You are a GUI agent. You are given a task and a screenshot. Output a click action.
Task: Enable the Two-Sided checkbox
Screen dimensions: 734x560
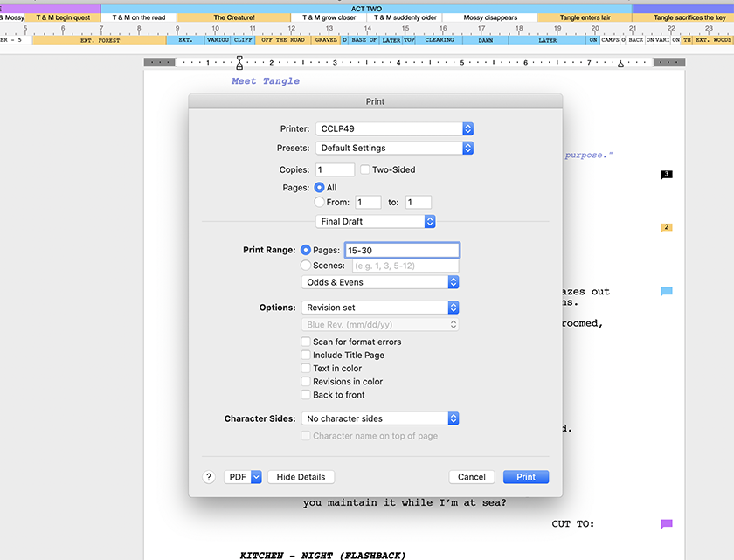coord(366,169)
